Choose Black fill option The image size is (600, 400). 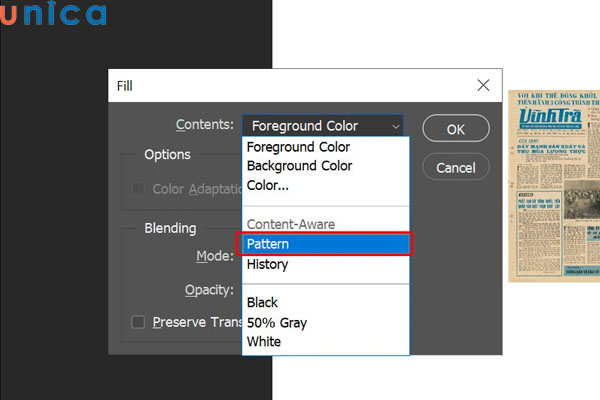pos(262,302)
